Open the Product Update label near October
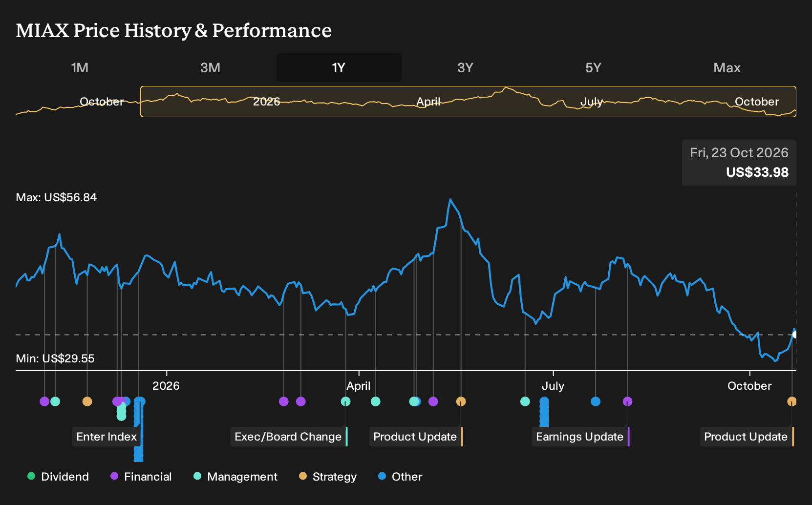The image size is (812, 505). (747, 437)
